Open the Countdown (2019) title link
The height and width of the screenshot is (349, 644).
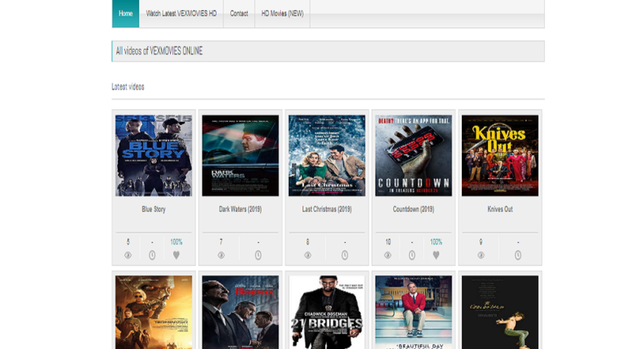(414, 209)
